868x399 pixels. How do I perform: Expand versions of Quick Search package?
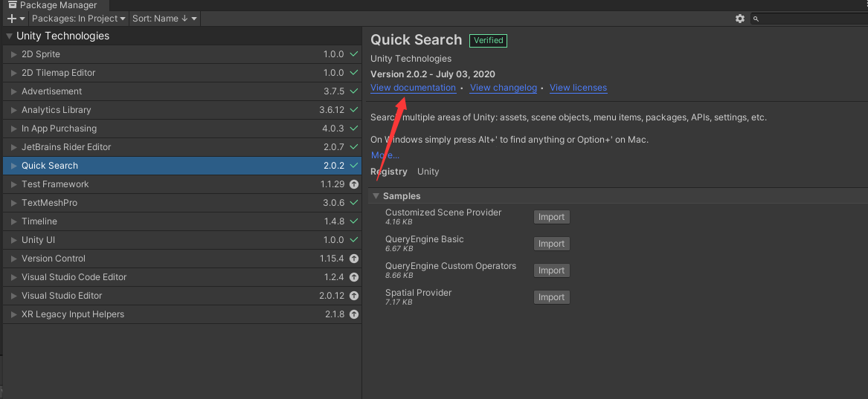pos(14,166)
